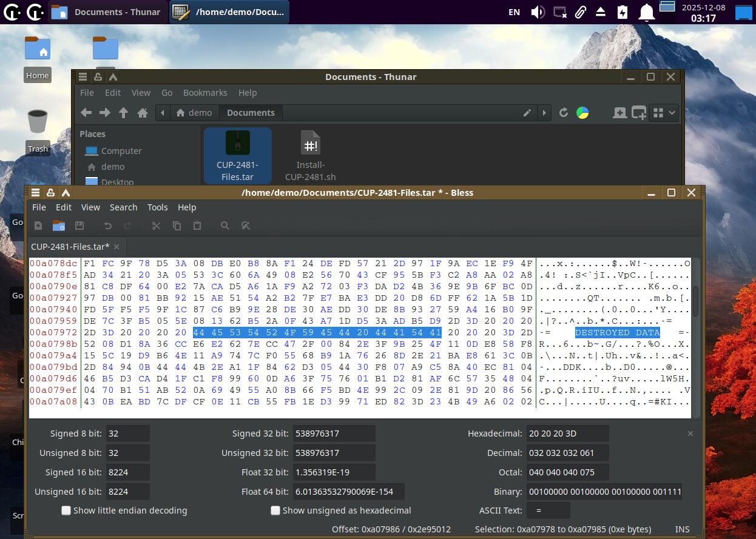The height and width of the screenshot is (539, 756).
Task: Open the Bless window menu hamburger icon
Action: pos(36,193)
